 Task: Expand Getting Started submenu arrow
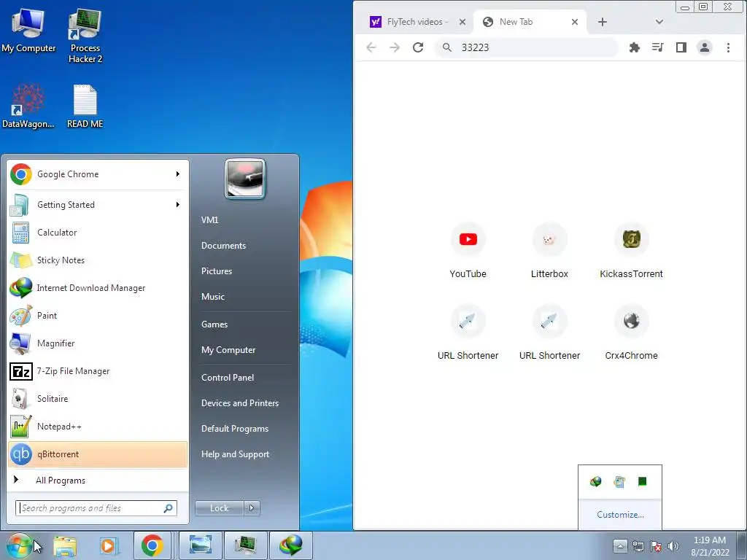tap(178, 205)
